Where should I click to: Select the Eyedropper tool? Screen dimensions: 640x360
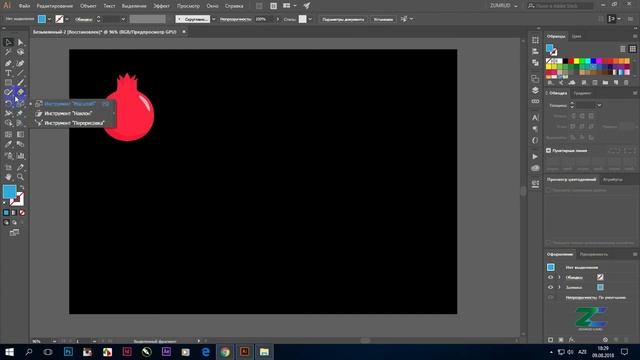click(x=8, y=144)
